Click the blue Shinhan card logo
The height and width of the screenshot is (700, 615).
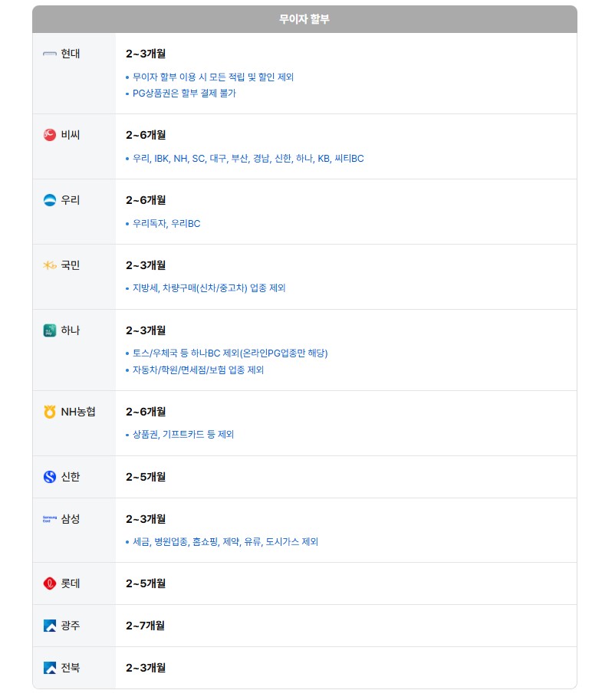point(50,477)
